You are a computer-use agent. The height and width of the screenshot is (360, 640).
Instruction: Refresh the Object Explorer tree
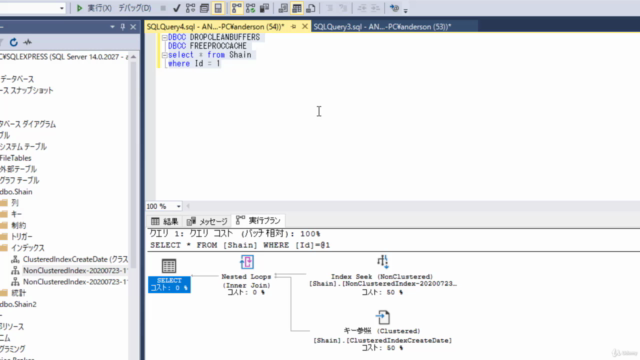pos(13,42)
